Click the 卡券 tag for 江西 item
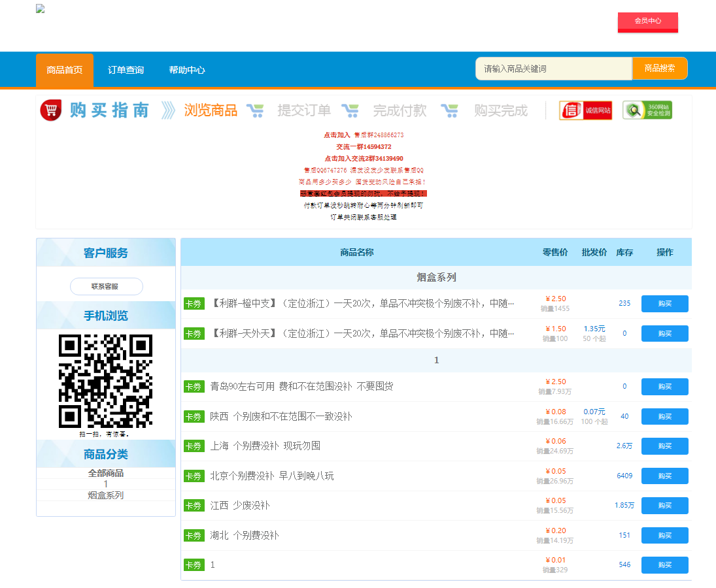 coord(194,506)
